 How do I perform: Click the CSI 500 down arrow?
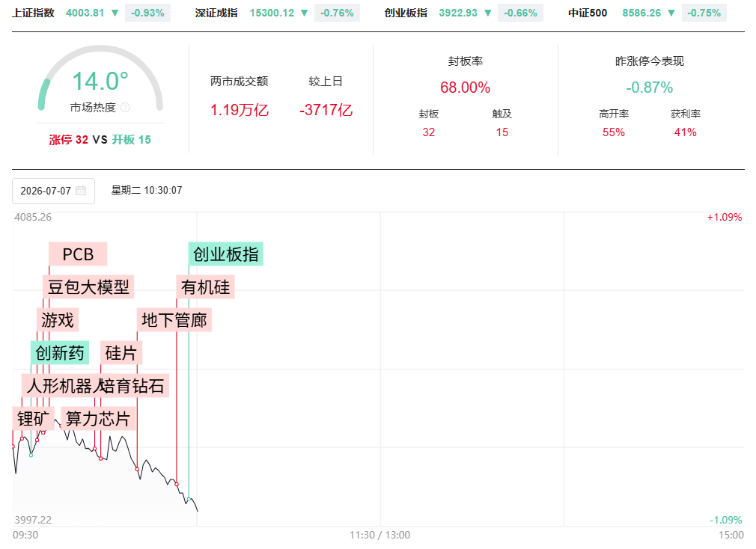point(671,13)
